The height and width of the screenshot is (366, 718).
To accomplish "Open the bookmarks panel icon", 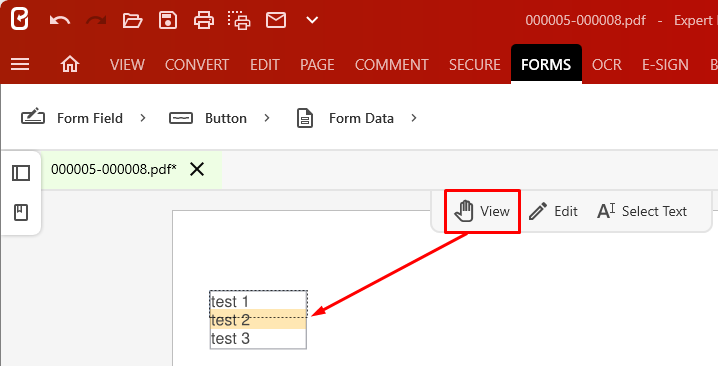I will coord(21,213).
